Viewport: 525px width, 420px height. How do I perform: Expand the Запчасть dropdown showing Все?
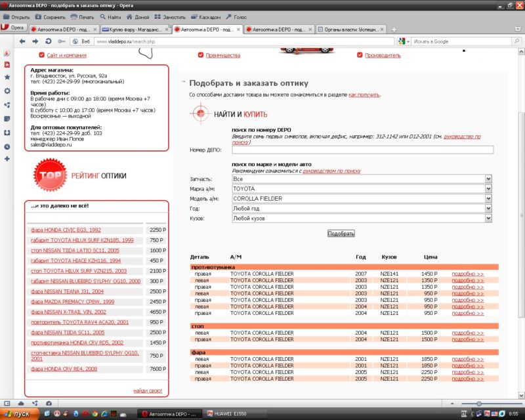pyautogui.click(x=362, y=179)
